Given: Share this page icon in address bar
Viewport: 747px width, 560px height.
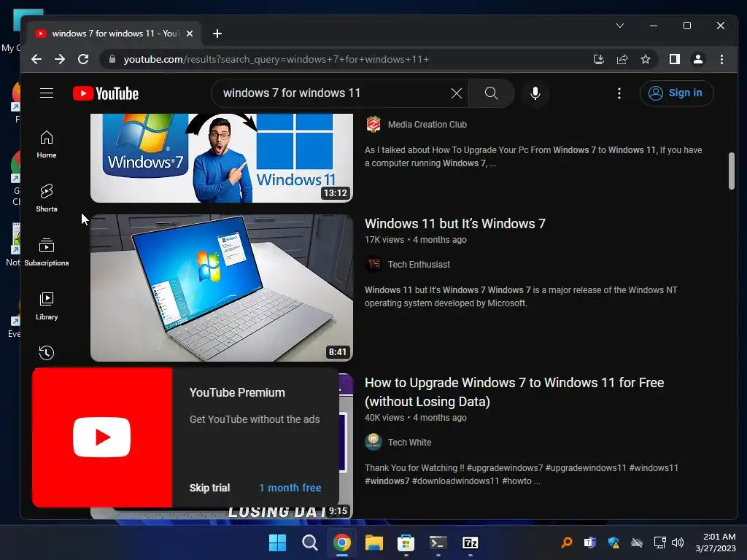Looking at the screenshot, I should coord(622,59).
